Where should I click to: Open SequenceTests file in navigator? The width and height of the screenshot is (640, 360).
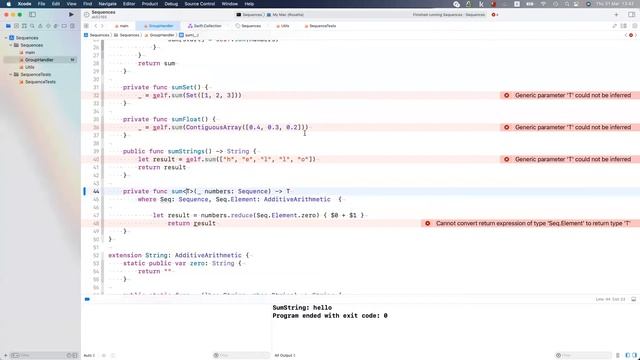pos(40,82)
